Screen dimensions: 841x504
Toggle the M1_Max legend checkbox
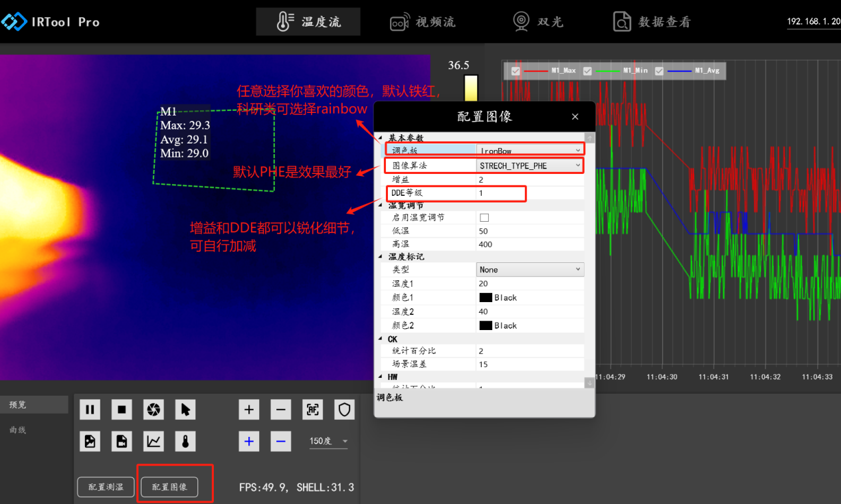tap(515, 70)
